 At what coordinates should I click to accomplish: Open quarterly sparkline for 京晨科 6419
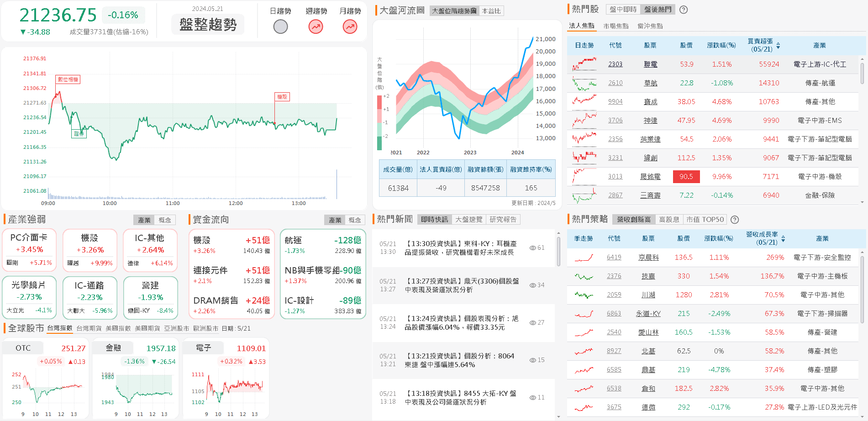coord(584,258)
